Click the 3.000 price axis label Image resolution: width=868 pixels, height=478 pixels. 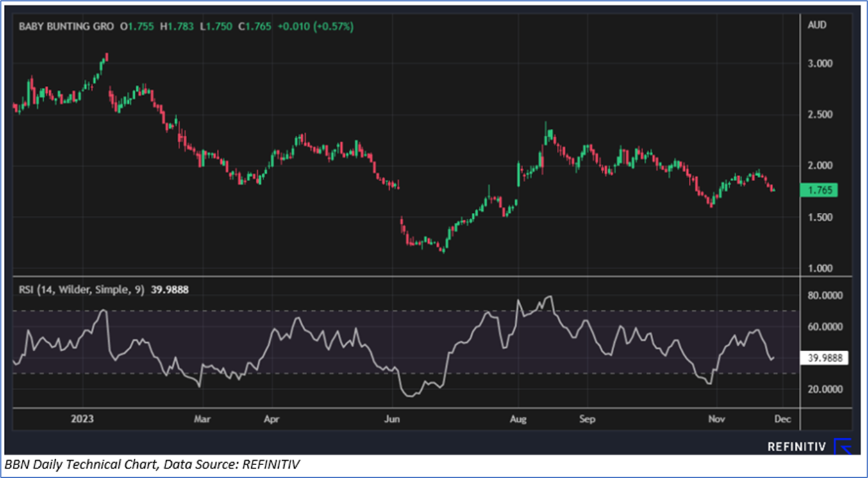click(x=820, y=63)
